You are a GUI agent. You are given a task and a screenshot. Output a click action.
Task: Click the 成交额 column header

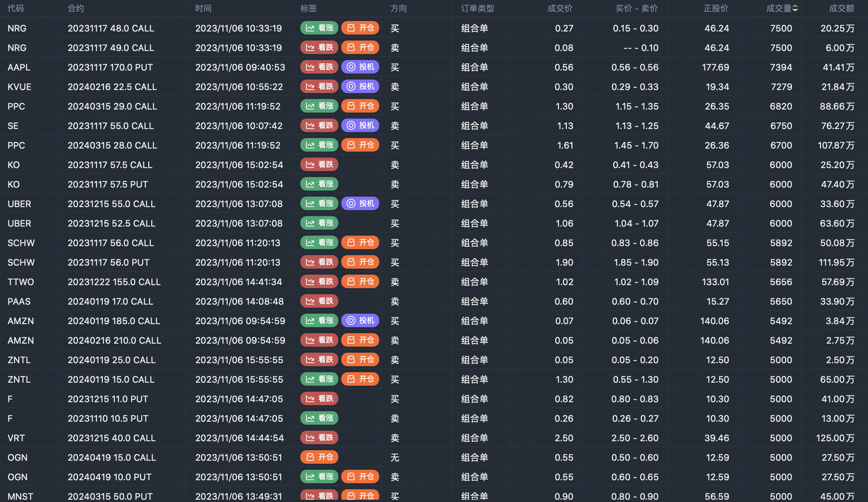click(842, 9)
